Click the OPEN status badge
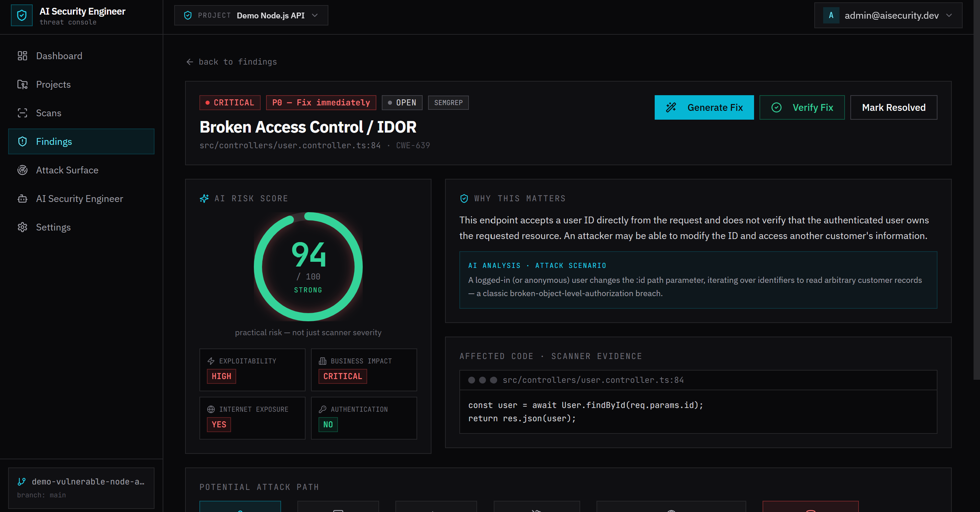The width and height of the screenshot is (980, 512). tap(402, 103)
